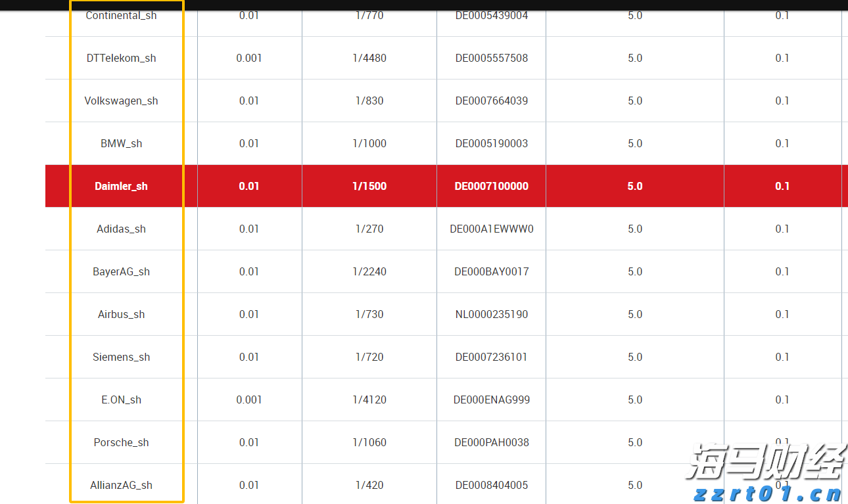Click the DE000A1EWWW0 code for Adidas

pos(491,229)
